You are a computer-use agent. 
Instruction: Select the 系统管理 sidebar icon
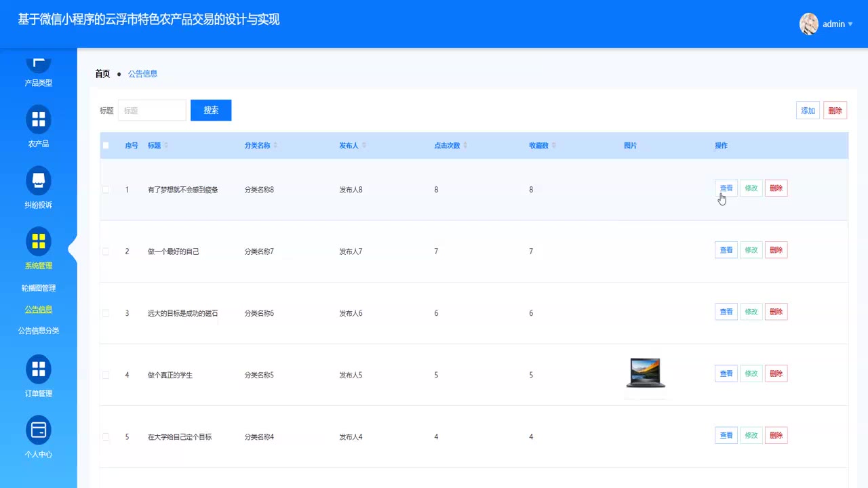coord(39,241)
